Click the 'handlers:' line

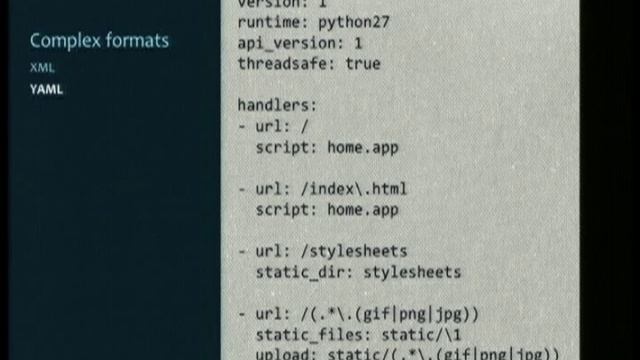click(277, 105)
